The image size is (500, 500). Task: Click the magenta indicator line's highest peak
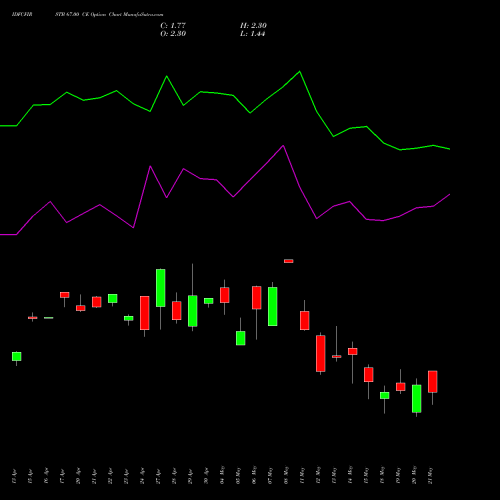(283, 146)
